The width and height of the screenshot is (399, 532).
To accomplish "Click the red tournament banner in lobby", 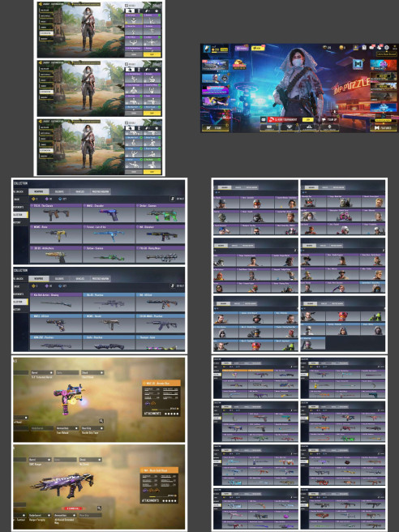I will (283, 120).
